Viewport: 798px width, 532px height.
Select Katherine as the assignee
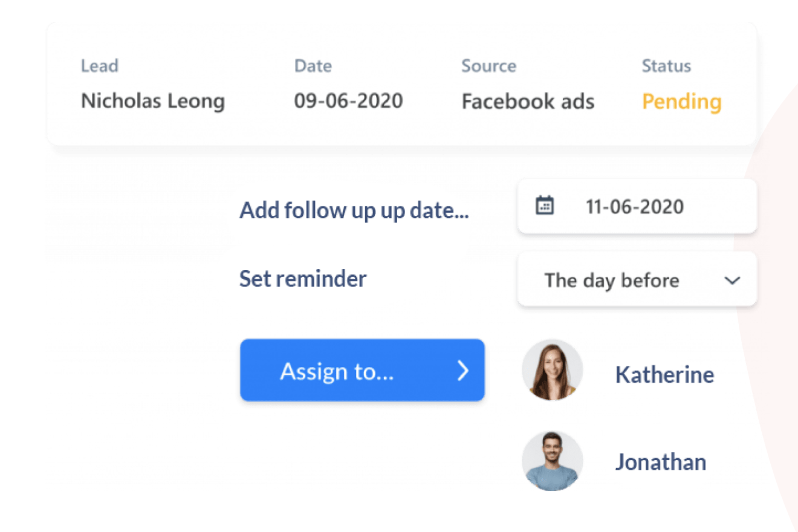[x=664, y=375]
